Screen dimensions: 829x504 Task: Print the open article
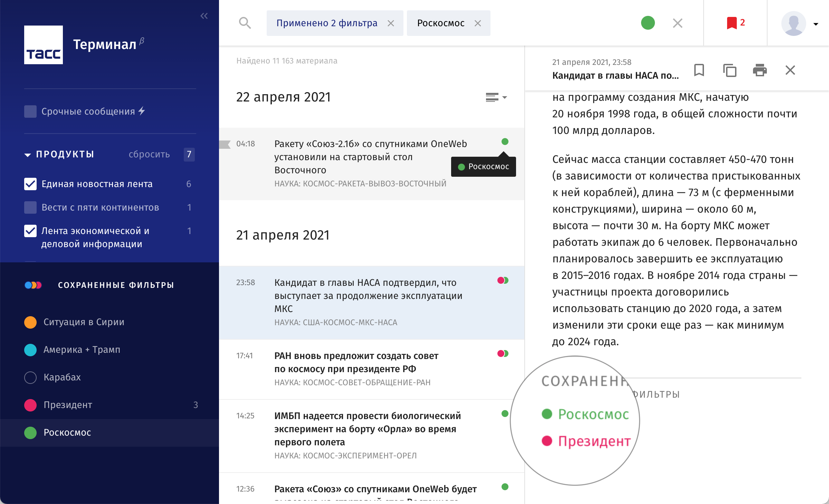coord(760,70)
